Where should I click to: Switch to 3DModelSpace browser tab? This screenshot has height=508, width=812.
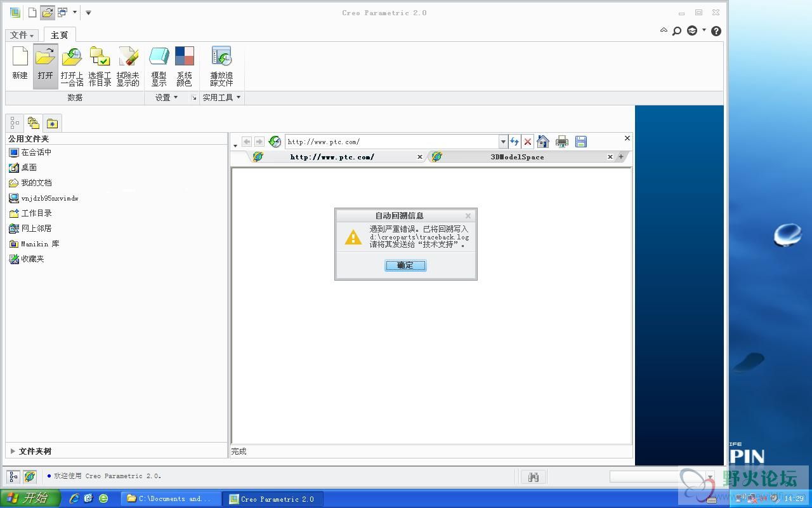coord(517,157)
